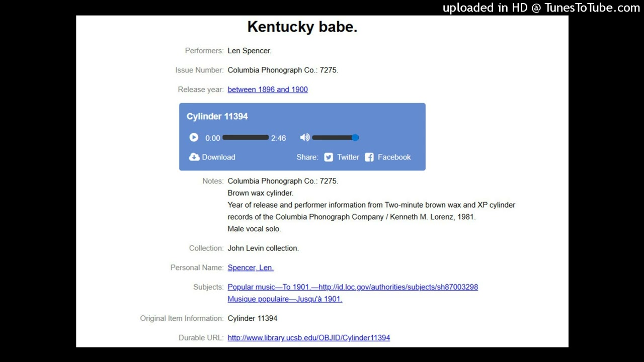Open the durable URL Cylinder11394 link
644x362 pixels.
(309, 338)
